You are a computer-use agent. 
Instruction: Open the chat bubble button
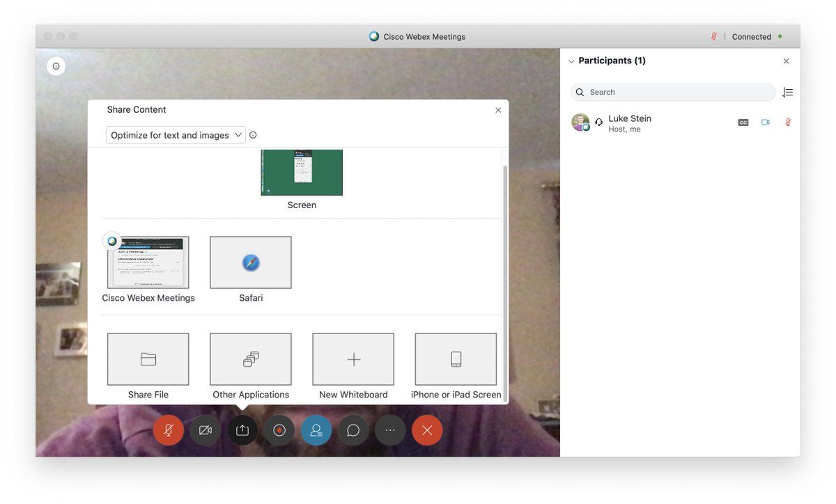click(x=353, y=430)
